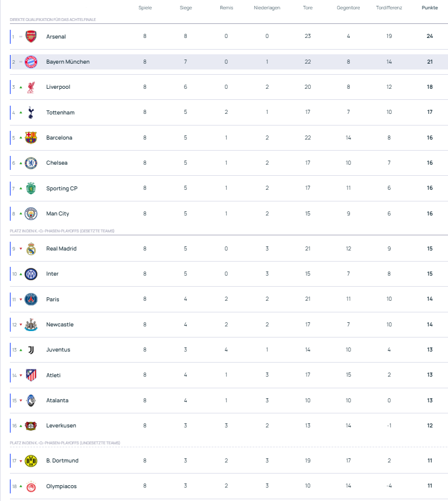The width and height of the screenshot is (448, 501).
Task: Click the Inter club logo
Action: click(31, 274)
